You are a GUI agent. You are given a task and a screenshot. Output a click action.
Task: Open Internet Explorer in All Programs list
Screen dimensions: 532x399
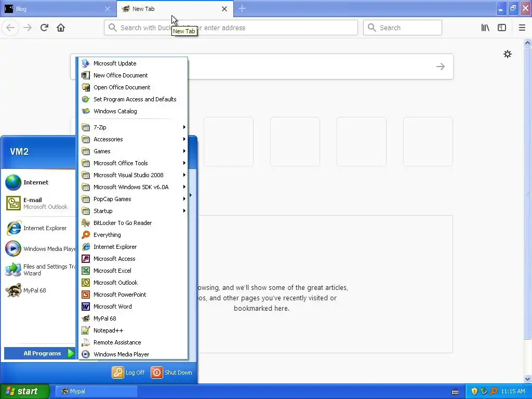(x=132, y=247)
